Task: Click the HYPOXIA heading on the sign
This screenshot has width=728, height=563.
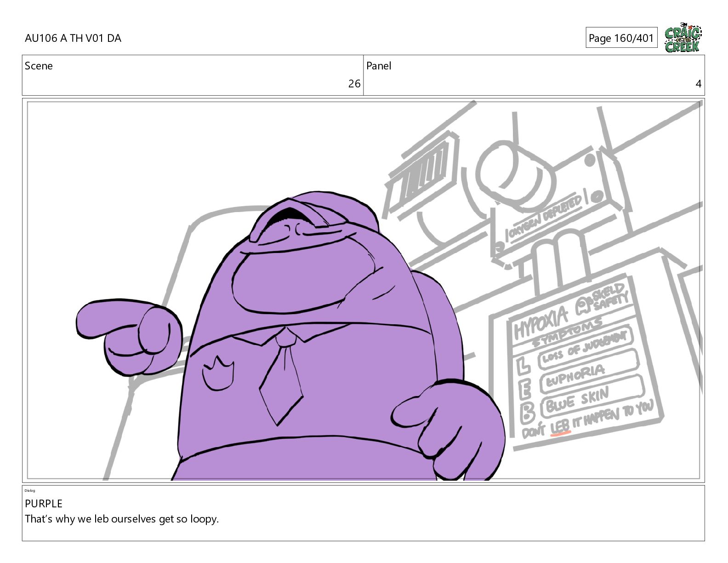Action: tap(541, 323)
